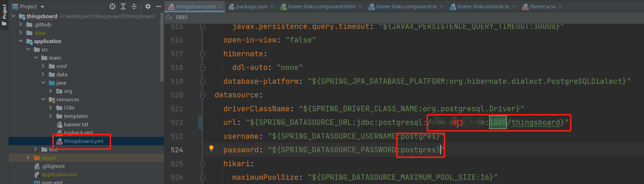
Task: Click the search magnifier icon in find bar
Action: pyautogui.click(x=169, y=17)
